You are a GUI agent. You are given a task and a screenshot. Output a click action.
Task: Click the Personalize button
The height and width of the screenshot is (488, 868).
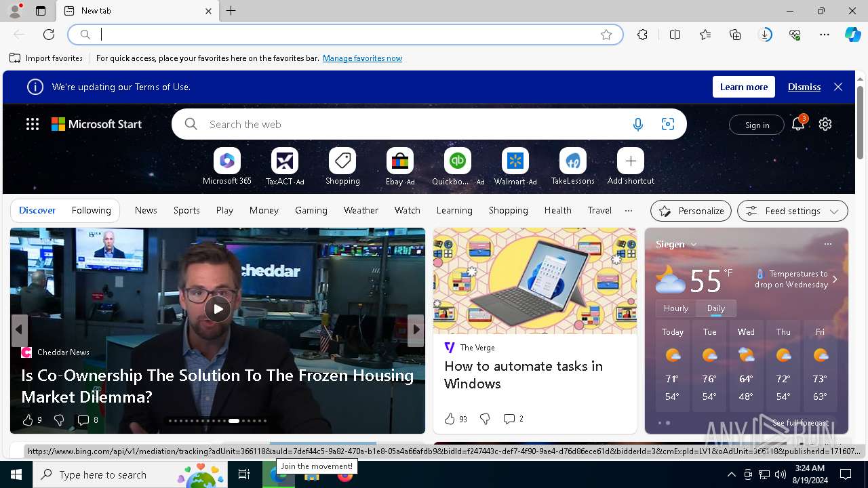click(691, 211)
